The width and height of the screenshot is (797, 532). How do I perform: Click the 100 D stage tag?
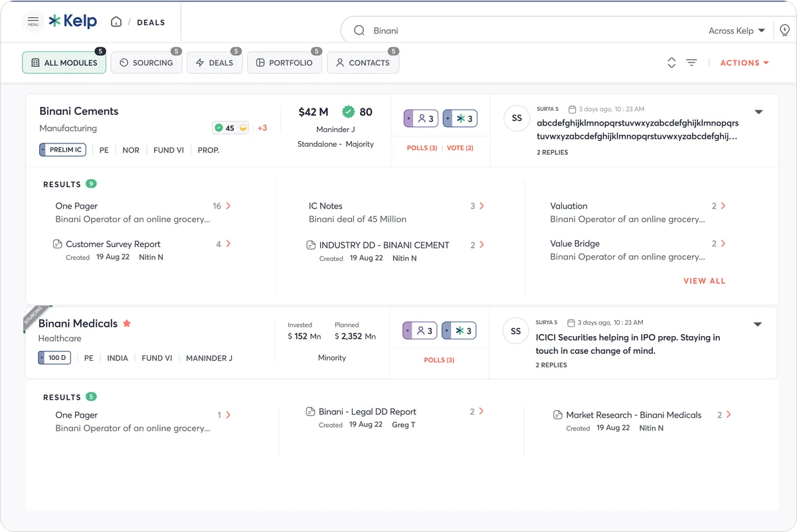54,358
